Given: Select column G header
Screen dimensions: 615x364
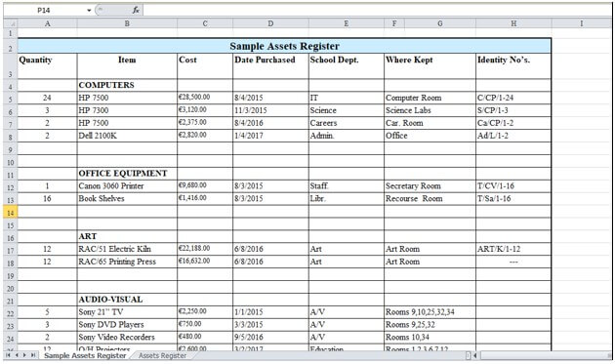Looking at the screenshot, I should coord(440,23).
